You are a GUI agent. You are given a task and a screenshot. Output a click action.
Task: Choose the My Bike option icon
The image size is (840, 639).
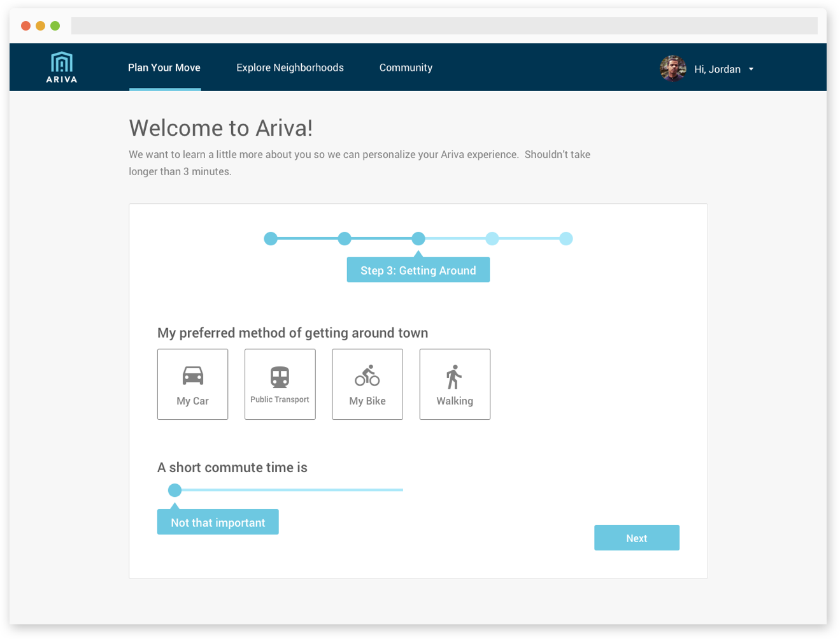(367, 375)
